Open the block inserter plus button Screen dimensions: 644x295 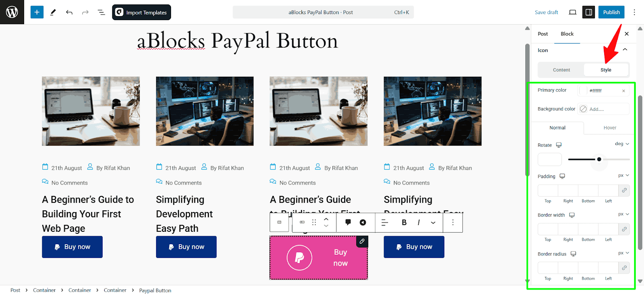click(x=37, y=12)
